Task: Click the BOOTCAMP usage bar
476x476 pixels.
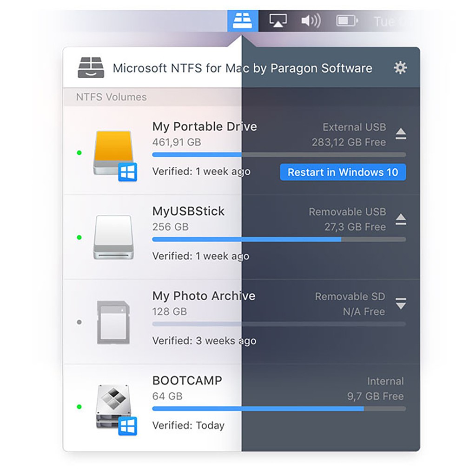Action: (x=279, y=409)
